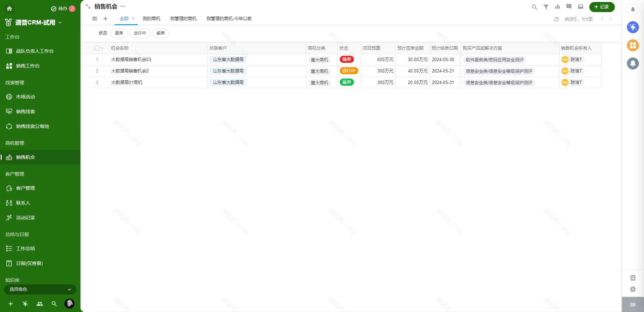Click the comment bubble icon in toolbar
The height and width of the screenshot is (312, 644).
tap(569, 7)
